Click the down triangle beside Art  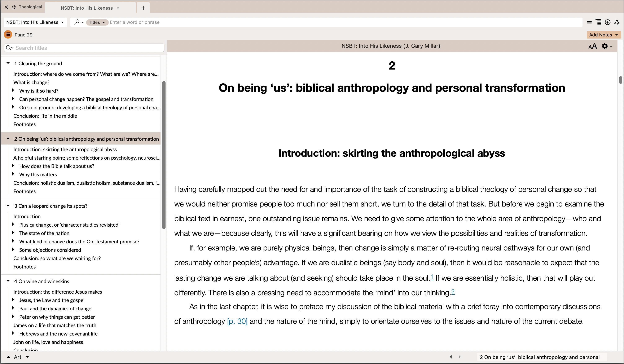click(x=27, y=357)
